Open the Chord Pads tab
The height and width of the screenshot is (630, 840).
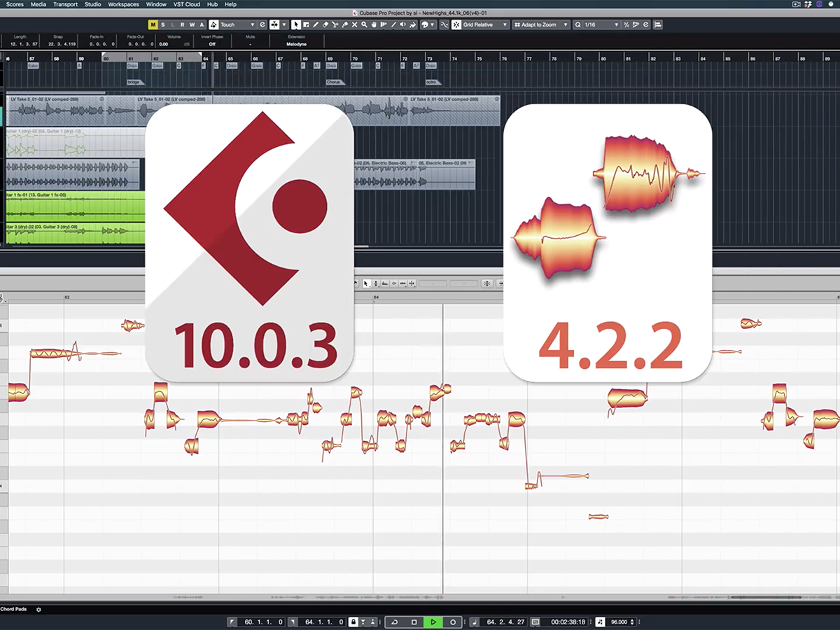coord(15,610)
